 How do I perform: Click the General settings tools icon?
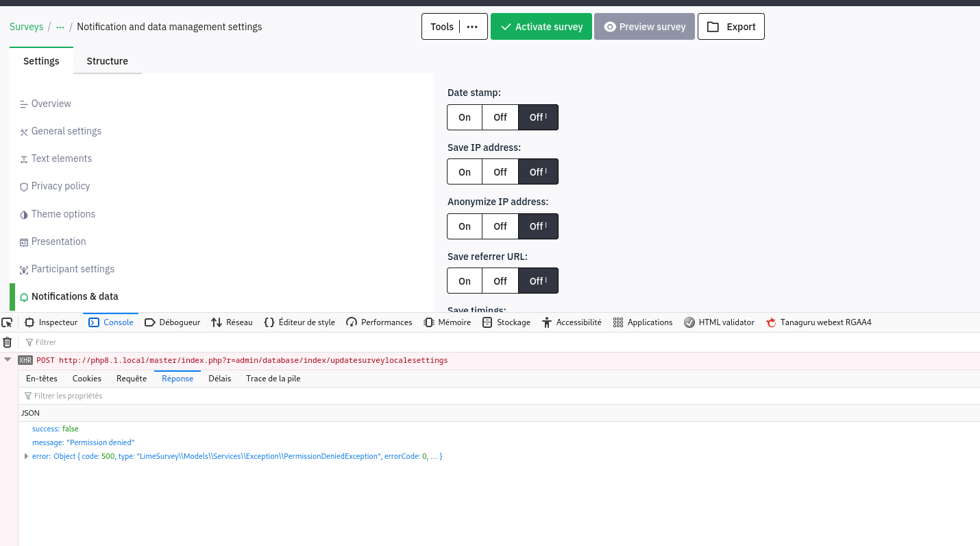click(x=24, y=132)
